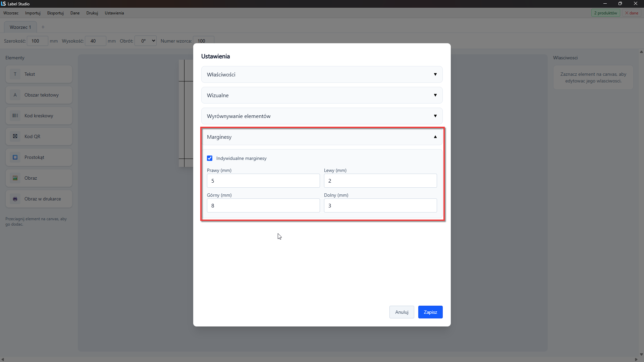Click the Wlasciwosci panel heading

click(x=565, y=58)
